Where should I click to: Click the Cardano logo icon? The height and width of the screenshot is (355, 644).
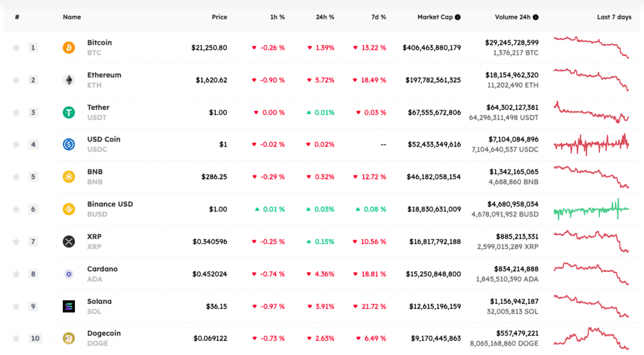(69, 274)
